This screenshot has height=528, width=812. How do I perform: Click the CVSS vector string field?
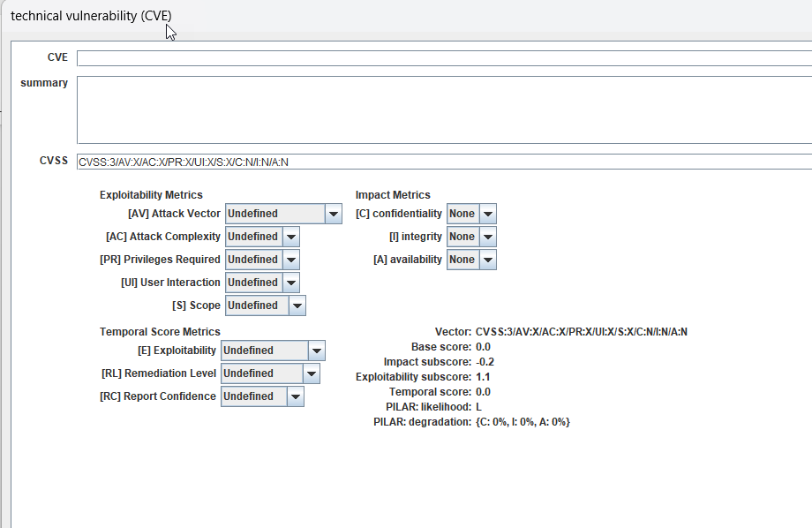[x=441, y=162]
